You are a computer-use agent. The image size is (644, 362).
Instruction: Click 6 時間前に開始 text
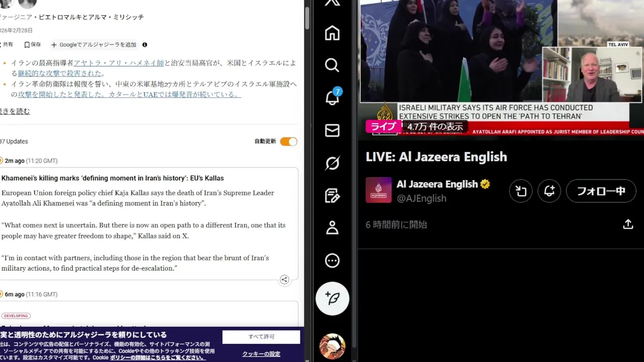tap(396, 225)
